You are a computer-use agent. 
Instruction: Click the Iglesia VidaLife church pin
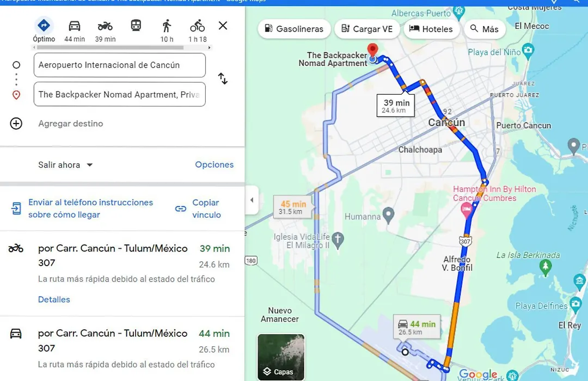click(x=338, y=241)
